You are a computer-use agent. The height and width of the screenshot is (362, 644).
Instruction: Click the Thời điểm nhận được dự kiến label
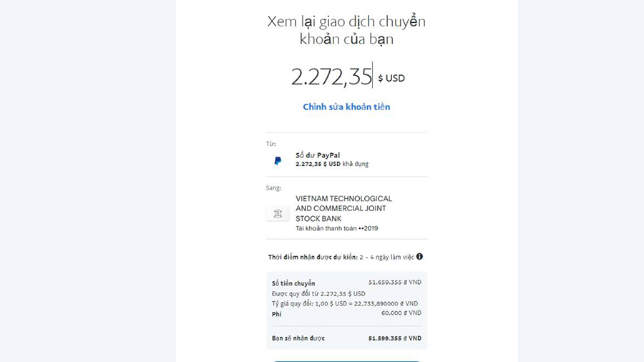click(x=313, y=258)
